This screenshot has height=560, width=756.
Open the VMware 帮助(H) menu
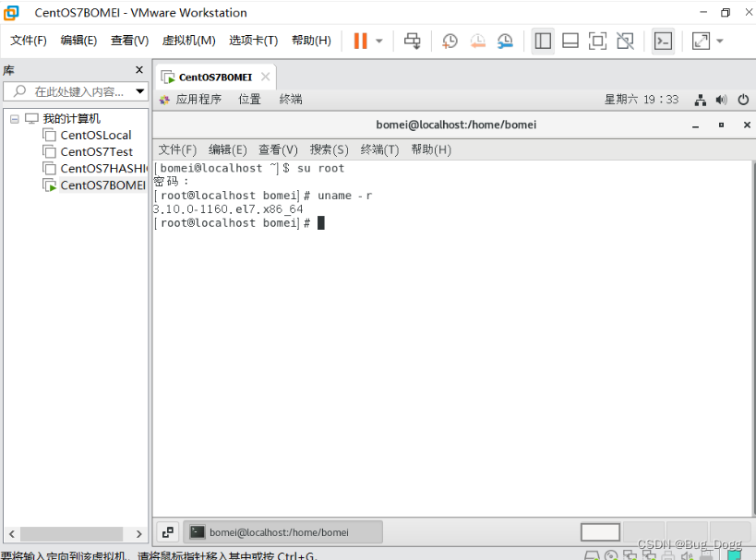coord(311,41)
